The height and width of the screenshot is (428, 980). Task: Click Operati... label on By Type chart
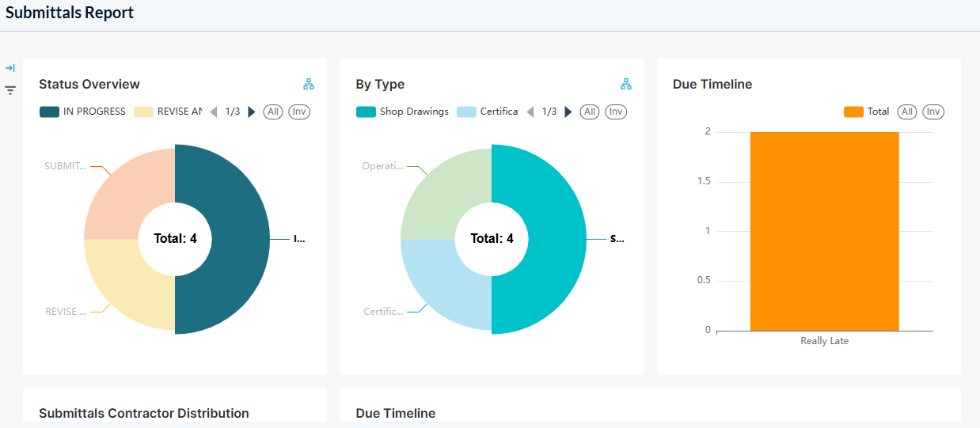(382, 166)
